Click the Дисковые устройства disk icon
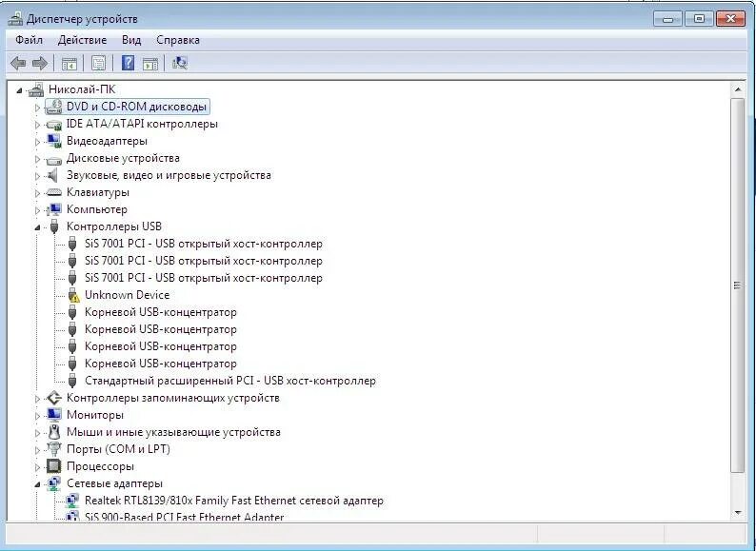The height and width of the screenshot is (551, 756). tap(54, 159)
